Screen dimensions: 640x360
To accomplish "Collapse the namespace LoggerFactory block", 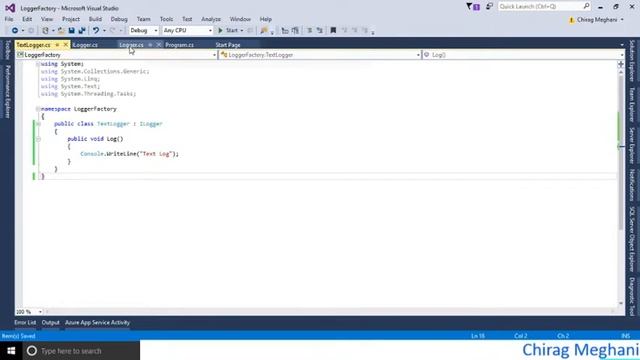I will (38, 109).
